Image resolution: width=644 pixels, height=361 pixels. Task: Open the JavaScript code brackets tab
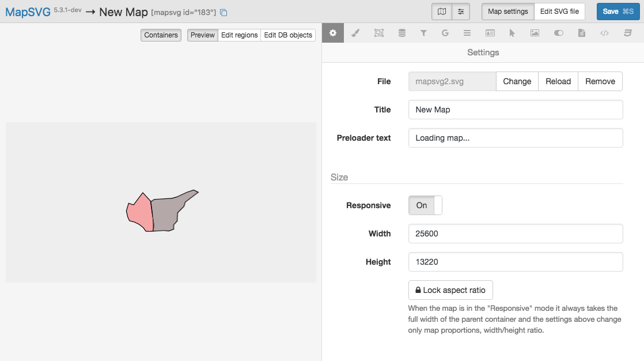click(604, 33)
